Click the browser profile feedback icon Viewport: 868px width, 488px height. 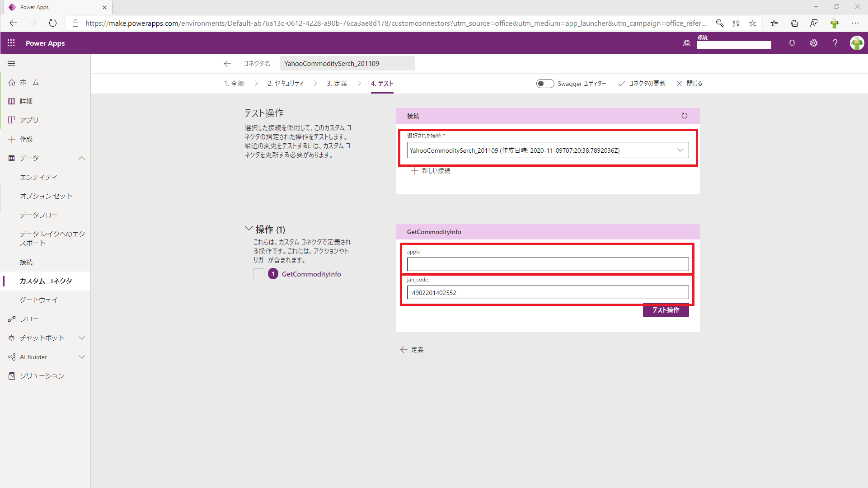tap(814, 23)
